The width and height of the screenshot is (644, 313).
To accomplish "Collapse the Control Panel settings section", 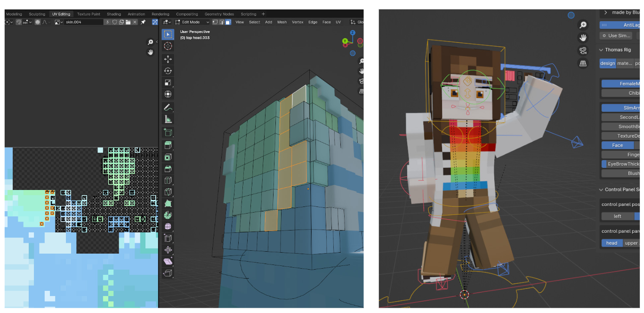I will [601, 189].
